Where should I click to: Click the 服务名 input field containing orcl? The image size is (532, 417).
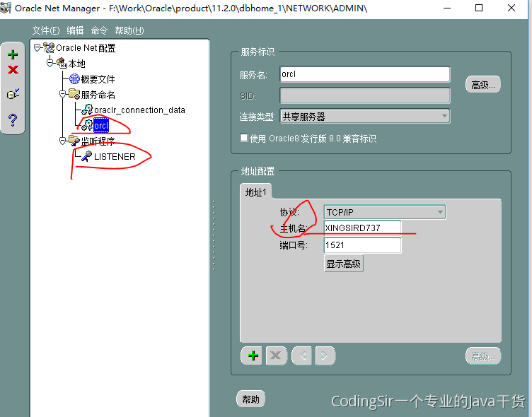365,74
